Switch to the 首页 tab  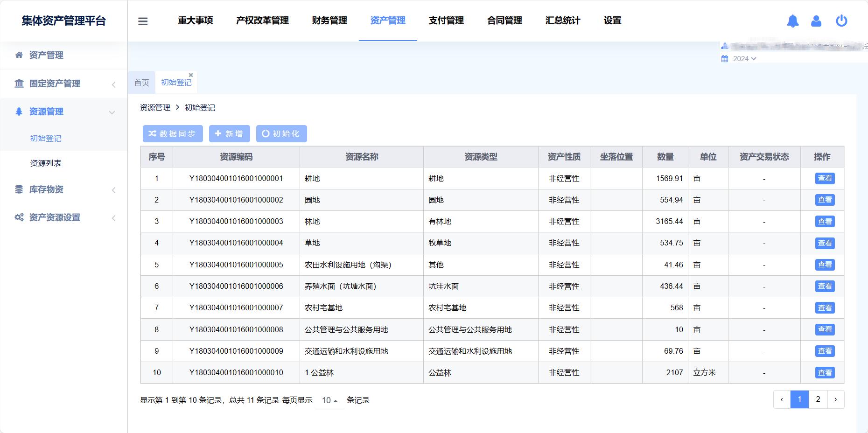coord(141,83)
